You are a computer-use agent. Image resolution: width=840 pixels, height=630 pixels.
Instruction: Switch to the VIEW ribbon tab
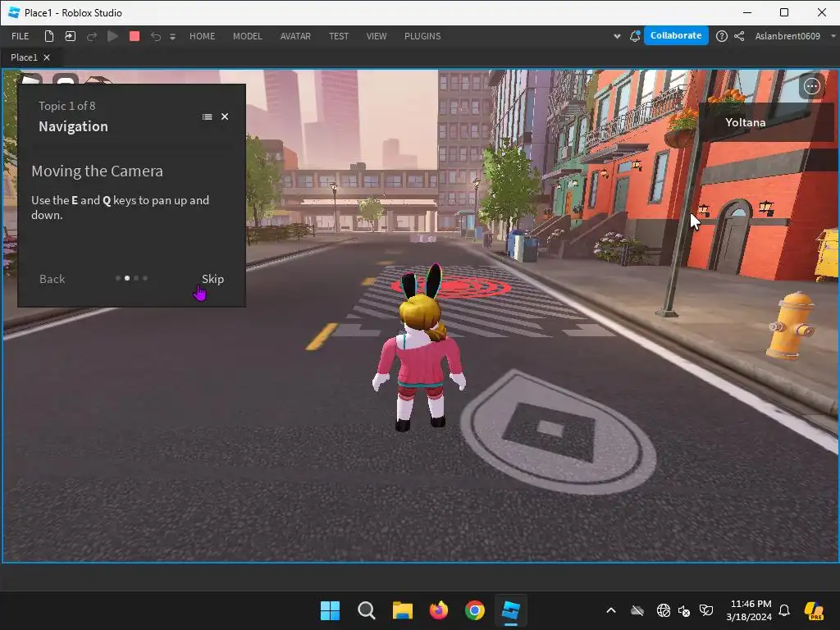(x=376, y=36)
